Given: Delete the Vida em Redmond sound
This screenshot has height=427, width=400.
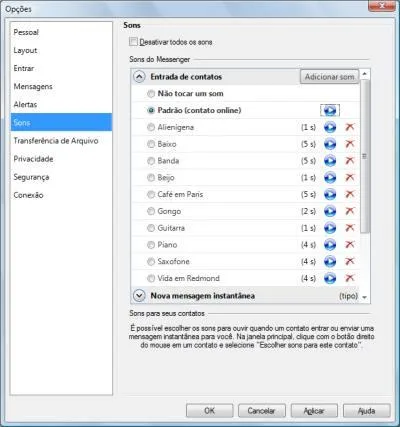Looking at the screenshot, I should (350, 278).
